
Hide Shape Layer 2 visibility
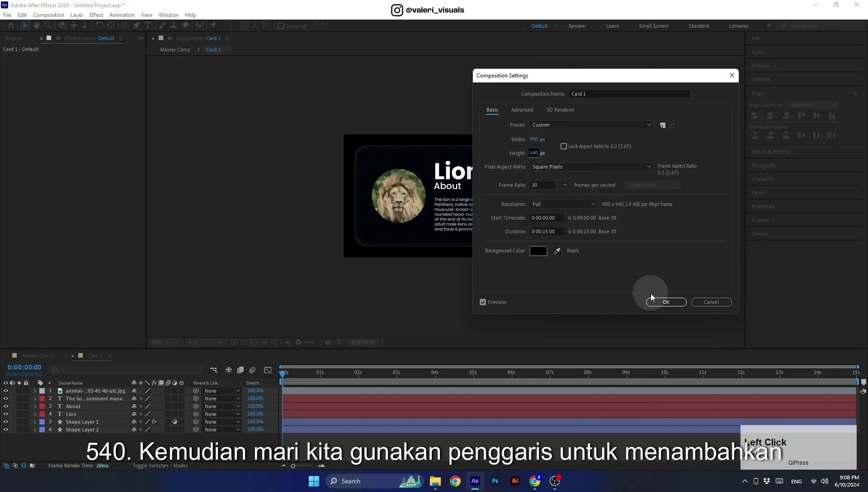click(x=6, y=430)
